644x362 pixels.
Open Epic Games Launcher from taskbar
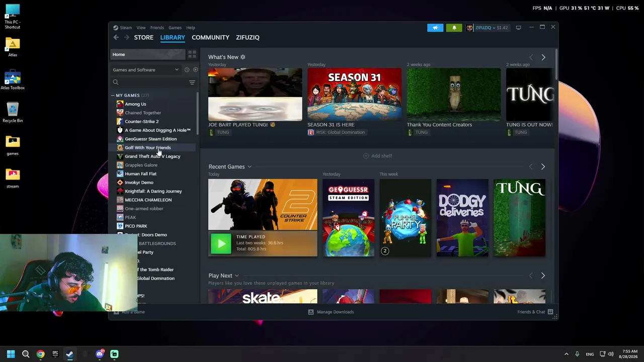(x=55, y=354)
